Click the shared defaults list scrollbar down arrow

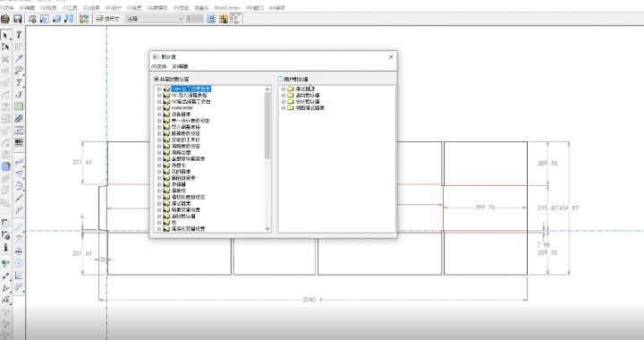tap(267, 229)
